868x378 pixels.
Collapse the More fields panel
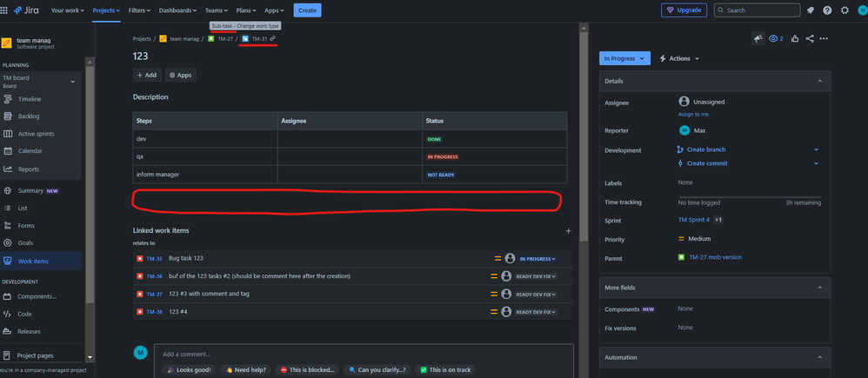tap(820, 288)
